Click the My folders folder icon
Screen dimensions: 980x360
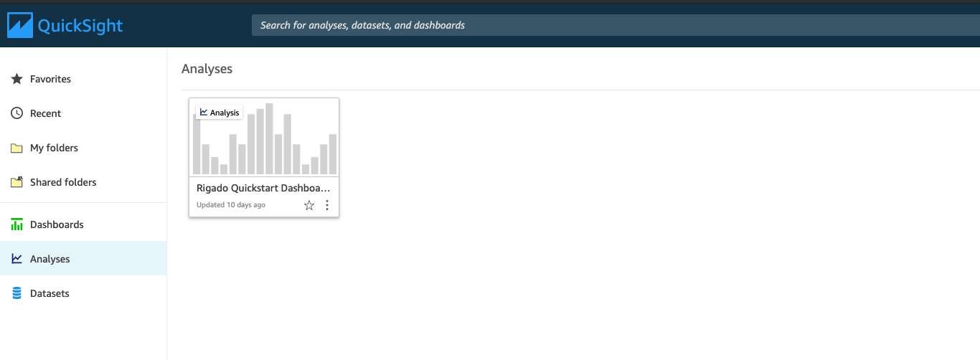[x=17, y=148]
